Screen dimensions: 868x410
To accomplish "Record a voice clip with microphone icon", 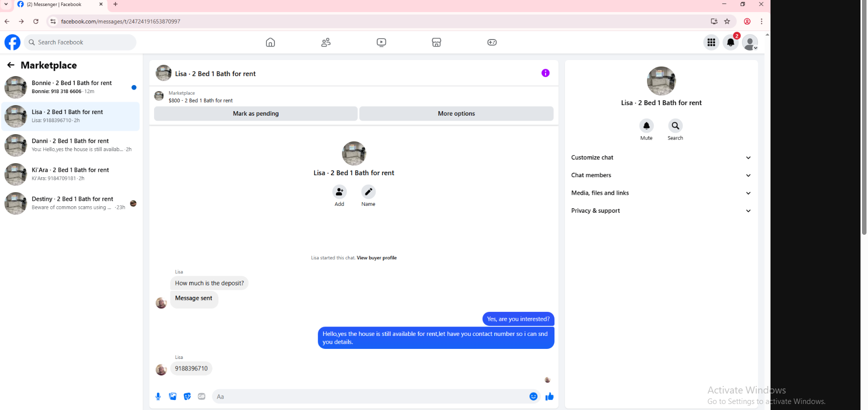I will [x=158, y=396].
